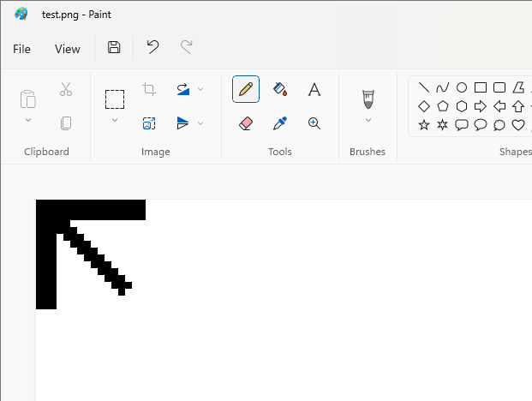
Task: Select the Pencil tool
Action: pos(246,89)
